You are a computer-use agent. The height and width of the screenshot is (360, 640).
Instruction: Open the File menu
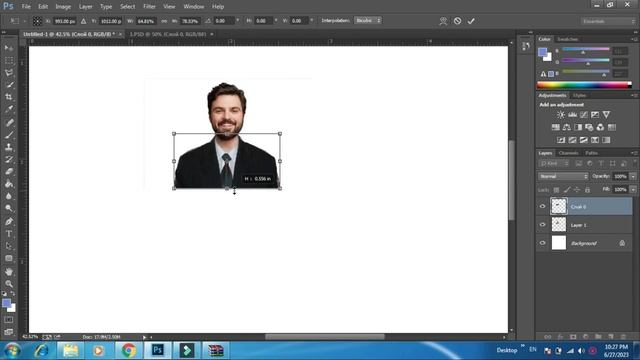[x=26, y=7]
